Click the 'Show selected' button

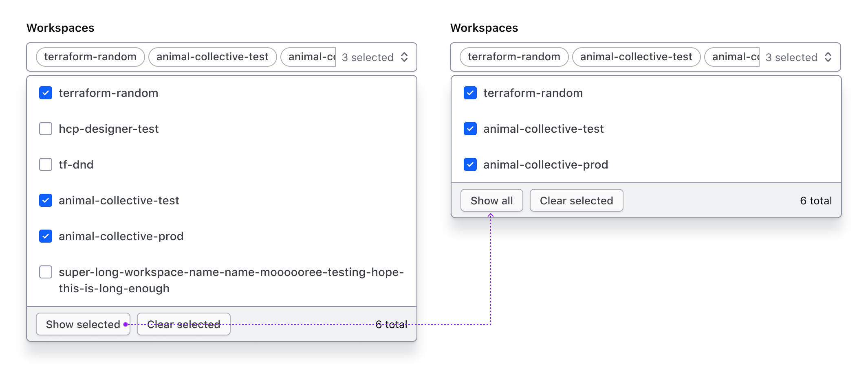pos(83,324)
